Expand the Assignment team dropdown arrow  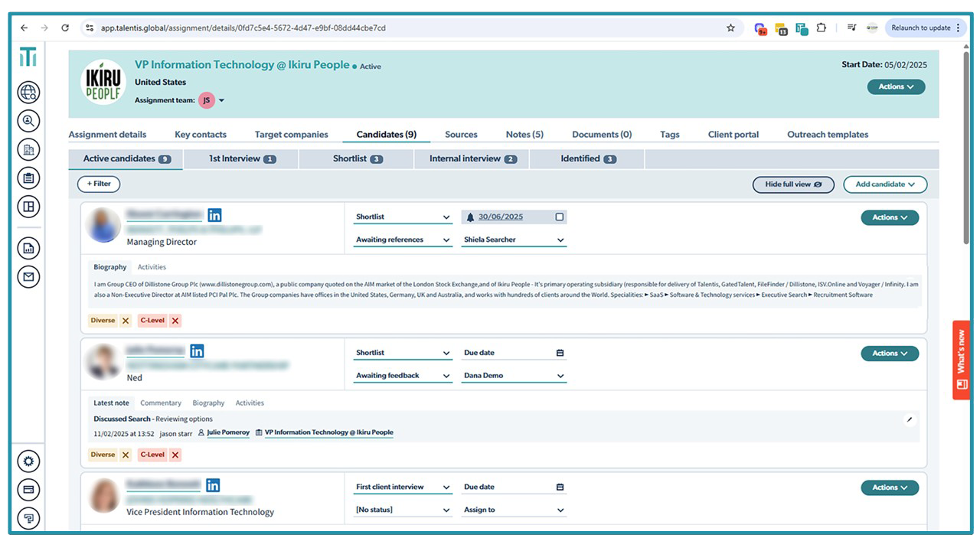221,100
